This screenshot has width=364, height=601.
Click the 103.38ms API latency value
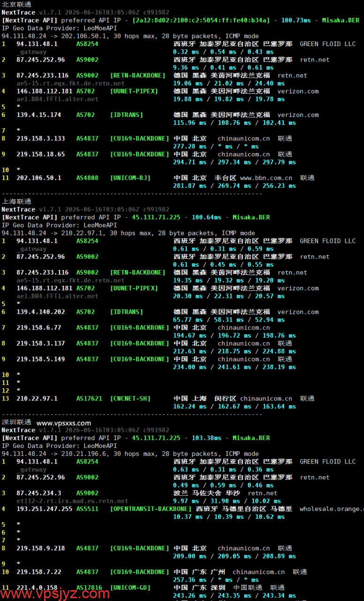pyautogui.click(x=206, y=438)
